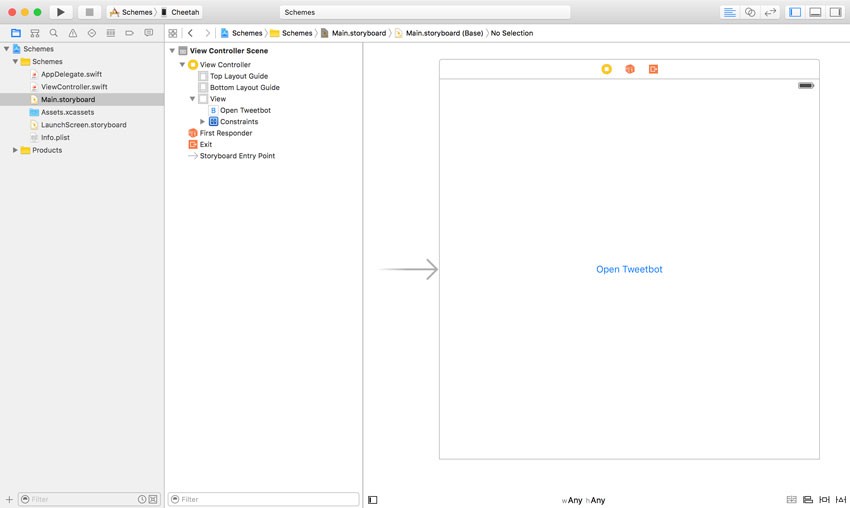Click No Selection in jump bar
Screen dimensions: 850x508
tap(512, 33)
